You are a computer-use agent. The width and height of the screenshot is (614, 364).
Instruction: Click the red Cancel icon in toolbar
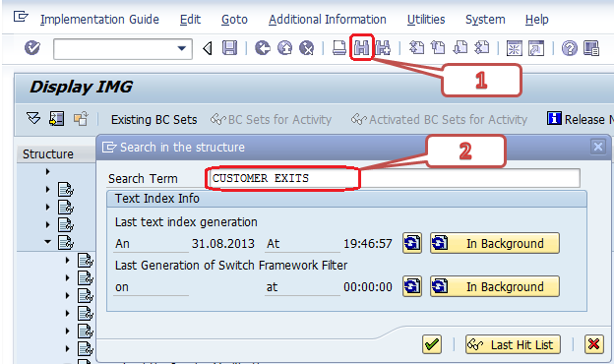(307, 48)
